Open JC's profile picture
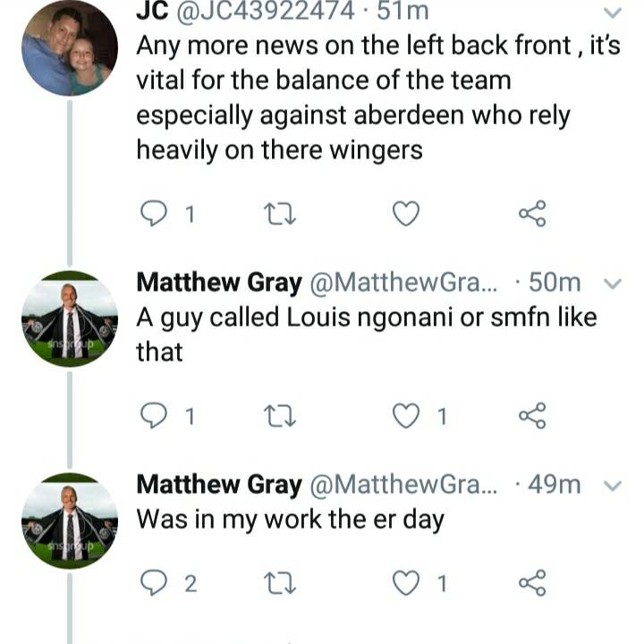The image size is (644, 644). 70,47
